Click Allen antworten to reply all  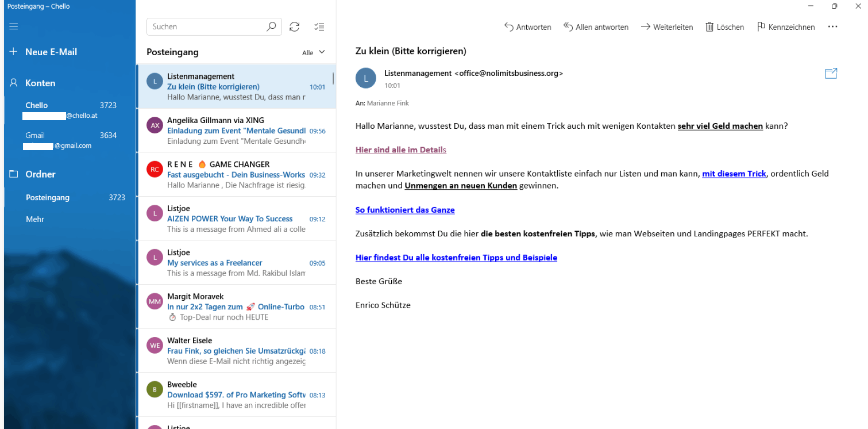596,27
